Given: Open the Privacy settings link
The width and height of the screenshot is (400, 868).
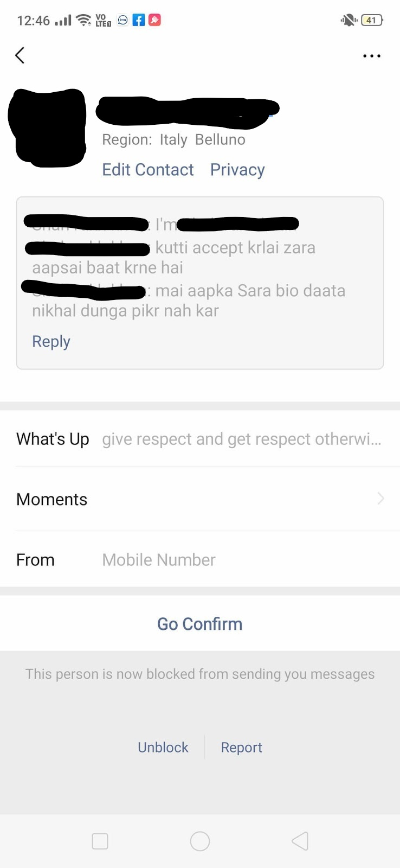Looking at the screenshot, I should (x=237, y=170).
